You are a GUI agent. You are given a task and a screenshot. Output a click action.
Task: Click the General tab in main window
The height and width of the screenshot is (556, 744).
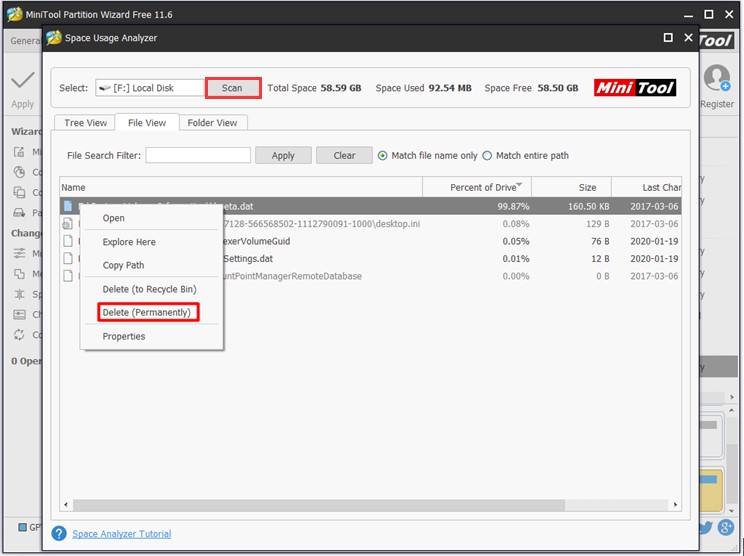tap(25, 41)
